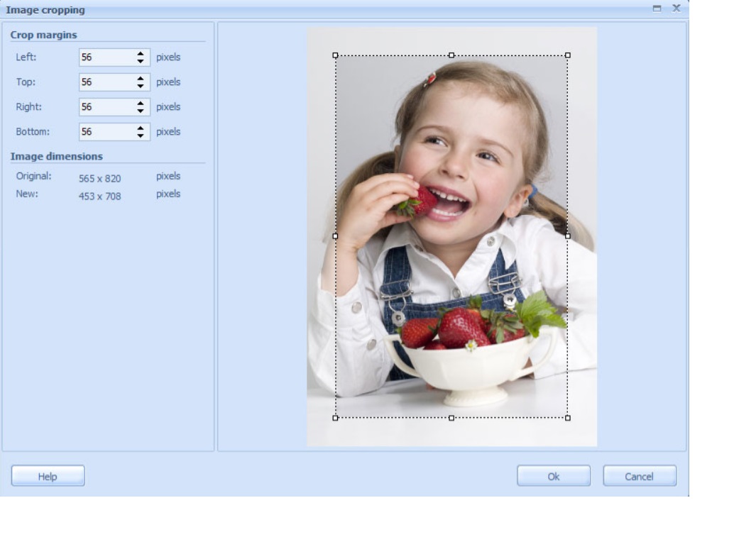Screen dimensions: 756x537
Task: Click the top-right crop handle
Action: point(567,55)
